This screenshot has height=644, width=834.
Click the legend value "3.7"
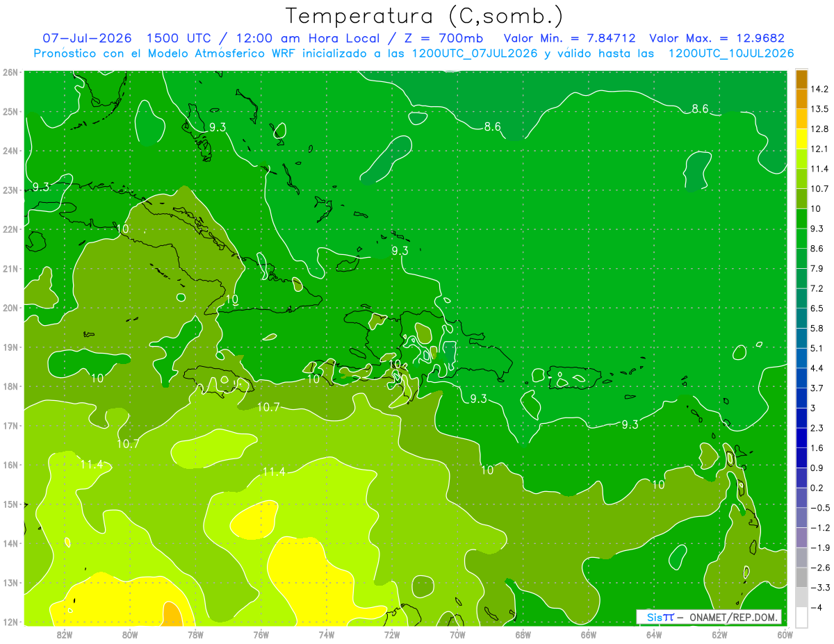[817, 388]
